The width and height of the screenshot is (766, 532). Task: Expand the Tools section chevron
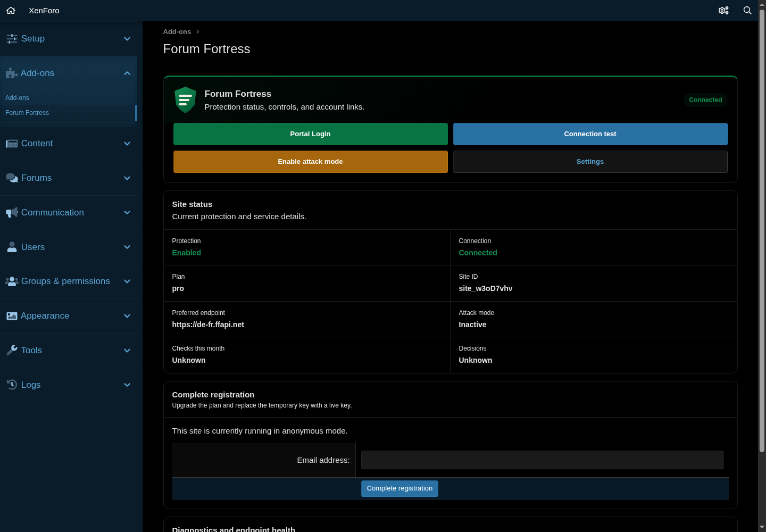[127, 350]
